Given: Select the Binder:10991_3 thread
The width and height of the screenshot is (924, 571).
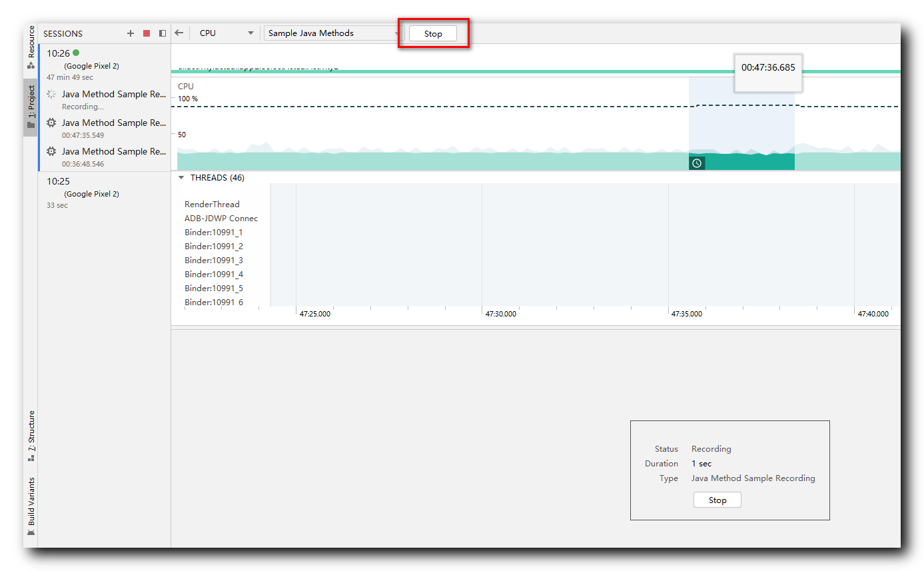Looking at the screenshot, I should click(214, 261).
